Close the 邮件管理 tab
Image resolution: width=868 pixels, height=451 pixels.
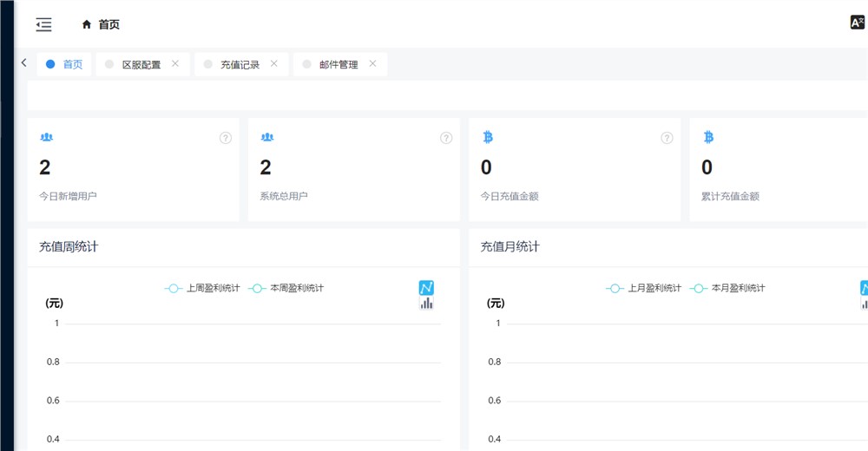373,63
